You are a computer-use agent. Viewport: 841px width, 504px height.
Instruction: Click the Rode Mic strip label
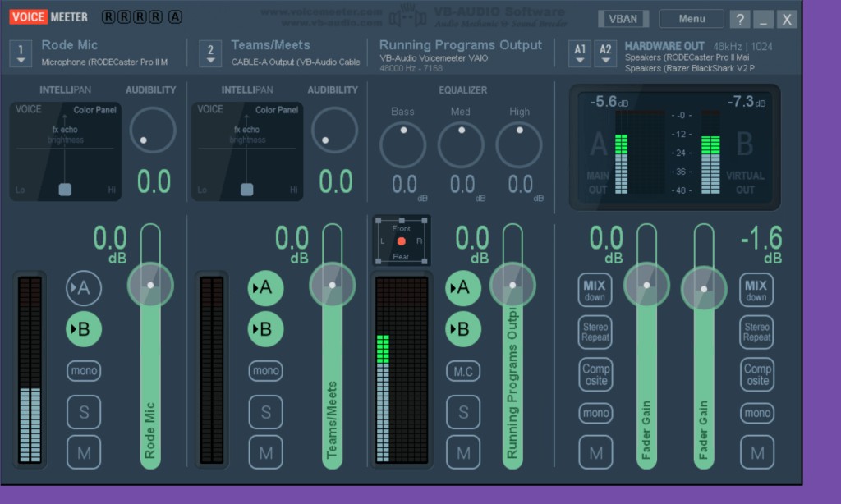point(69,45)
